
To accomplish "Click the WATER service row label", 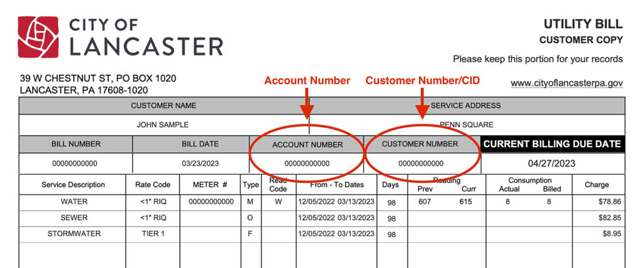I will (74, 202).
